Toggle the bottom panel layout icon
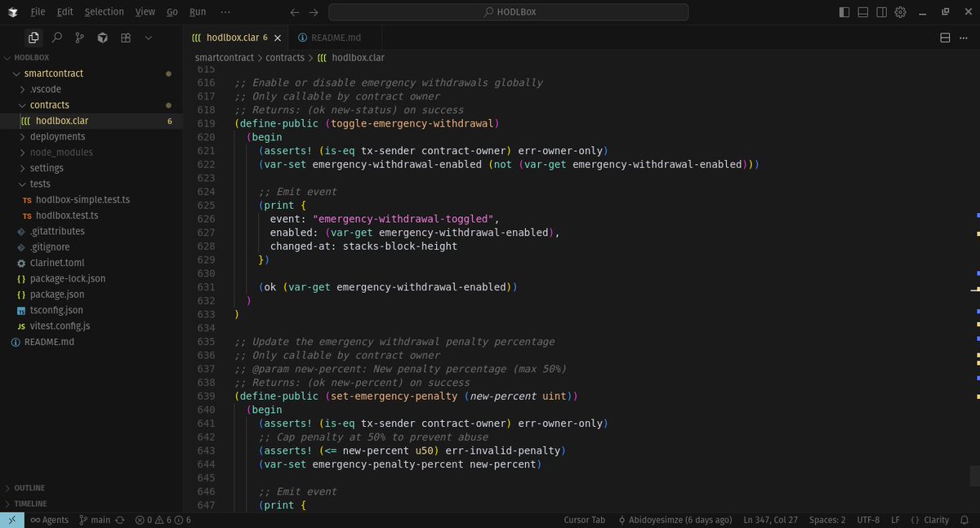The height and width of the screenshot is (528, 980). coord(863,12)
